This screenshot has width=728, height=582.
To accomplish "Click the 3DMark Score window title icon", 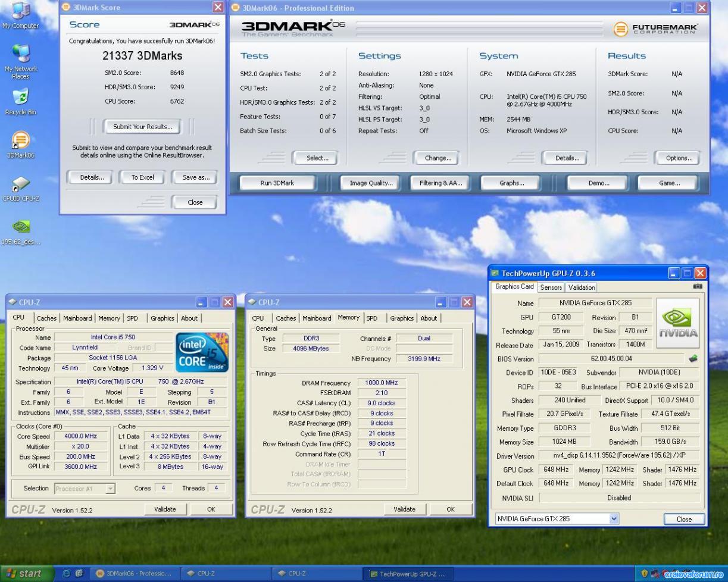I will pos(66,7).
